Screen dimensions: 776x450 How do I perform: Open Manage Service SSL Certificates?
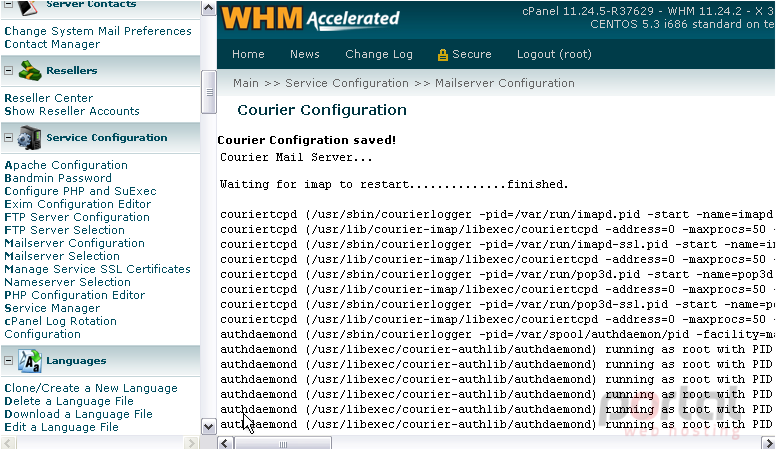tap(97, 269)
